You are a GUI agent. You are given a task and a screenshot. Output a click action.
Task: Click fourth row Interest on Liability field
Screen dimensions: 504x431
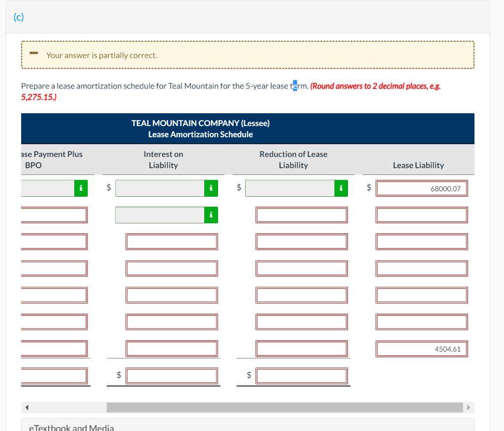pos(172,268)
